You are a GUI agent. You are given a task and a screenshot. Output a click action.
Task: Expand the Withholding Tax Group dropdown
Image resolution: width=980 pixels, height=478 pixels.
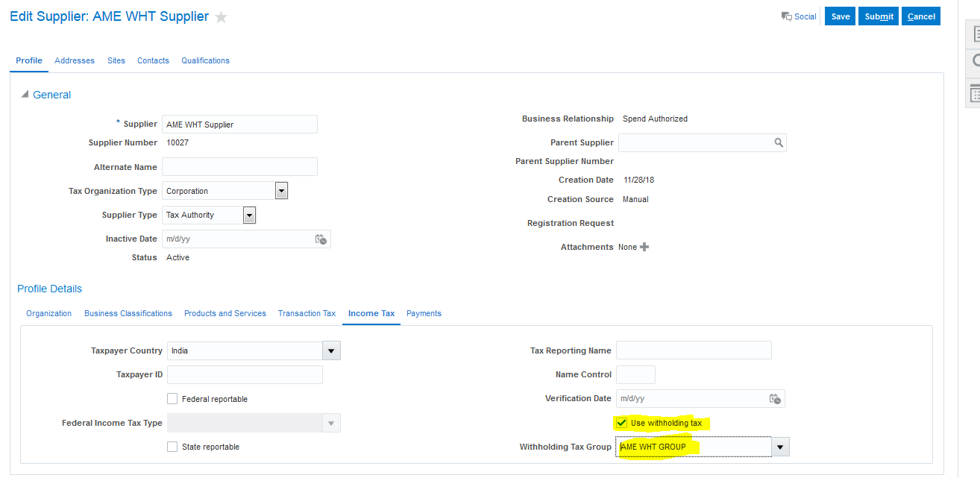[780, 447]
